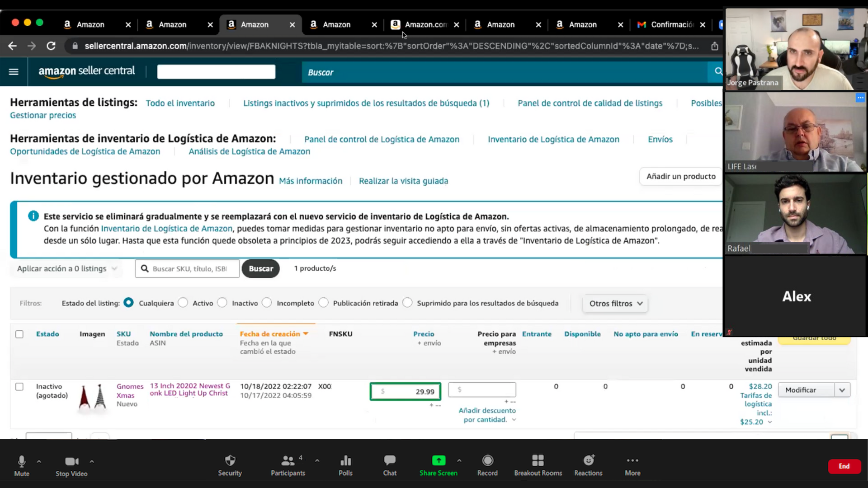This screenshot has width=868, height=488.
Task: Select the Activo listing status radio
Action: click(x=183, y=303)
